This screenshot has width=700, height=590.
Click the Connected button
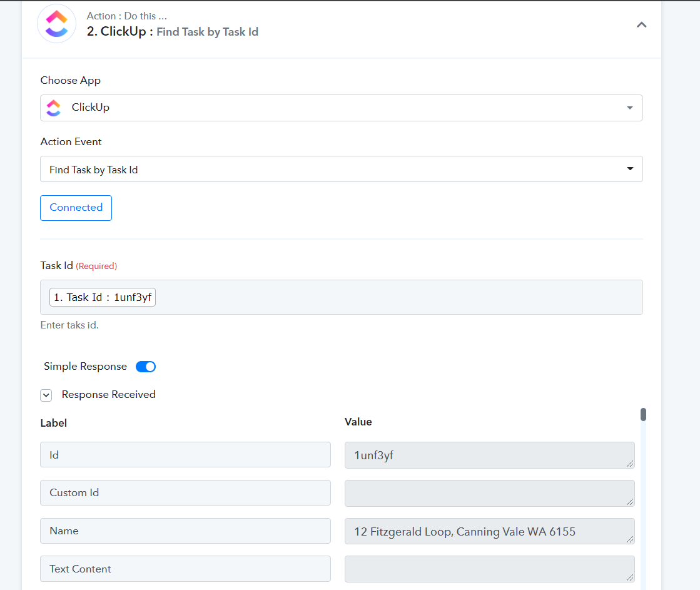tap(76, 208)
